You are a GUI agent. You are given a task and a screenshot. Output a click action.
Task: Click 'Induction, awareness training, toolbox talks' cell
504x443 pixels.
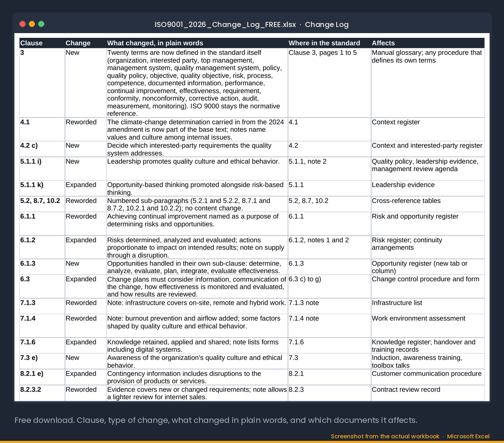click(x=428, y=361)
